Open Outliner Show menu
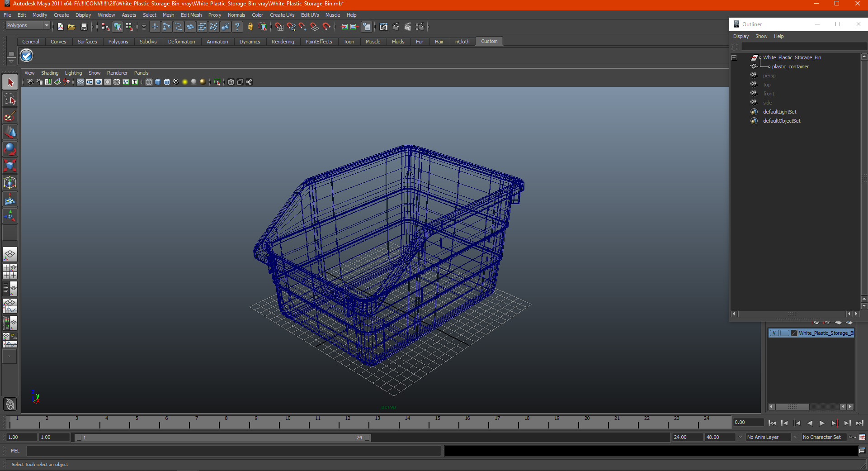Screen dimensions: 868x471 click(761, 36)
